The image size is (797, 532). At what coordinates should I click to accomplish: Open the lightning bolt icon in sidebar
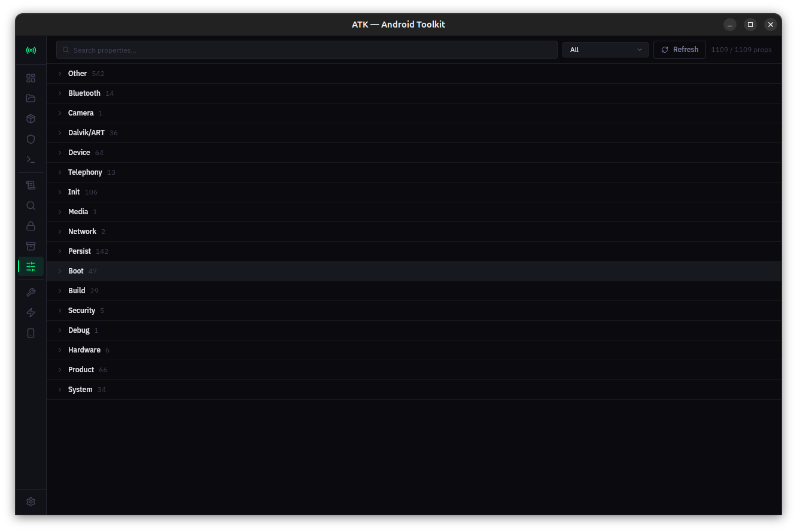coord(31,313)
